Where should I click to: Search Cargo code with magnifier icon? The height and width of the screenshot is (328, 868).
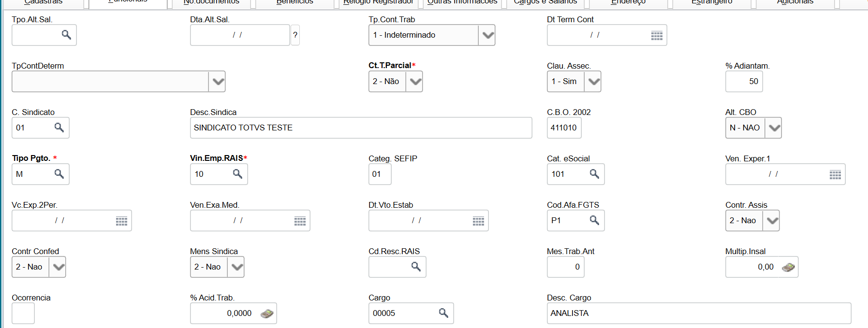pyautogui.click(x=443, y=313)
